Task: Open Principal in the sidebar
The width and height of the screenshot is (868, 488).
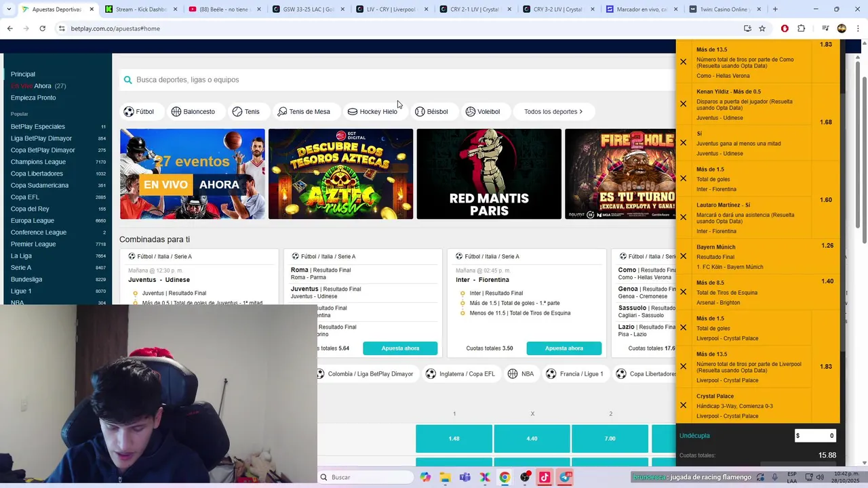Action: tap(23, 74)
